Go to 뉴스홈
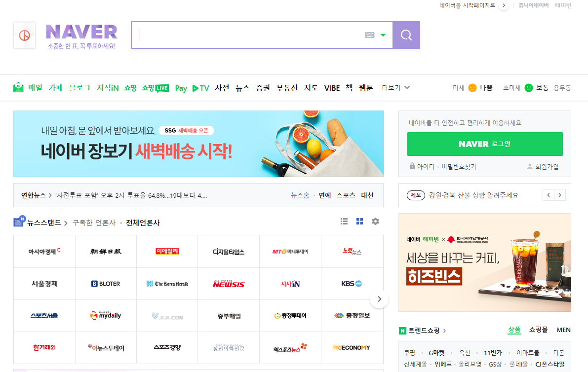The width and height of the screenshot is (588, 372). click(x=300, y=195)
